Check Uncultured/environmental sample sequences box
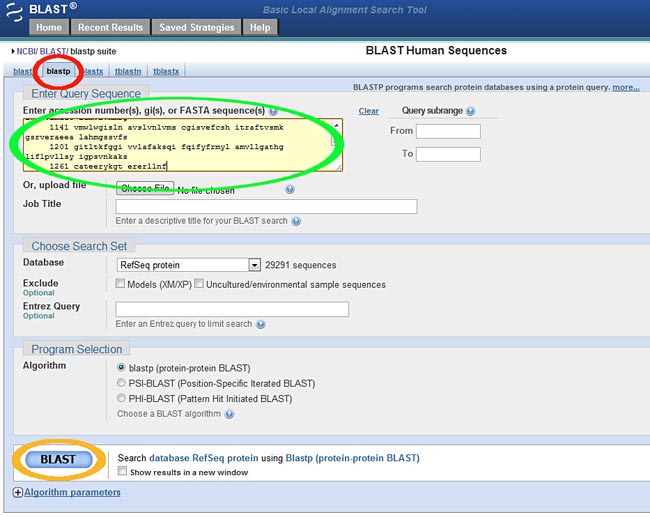650x517 pixels. click(x=199, y=284)
